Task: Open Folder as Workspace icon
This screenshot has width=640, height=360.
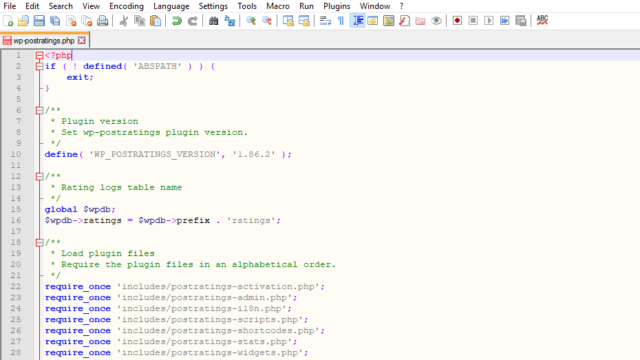Action: point(420,21)
